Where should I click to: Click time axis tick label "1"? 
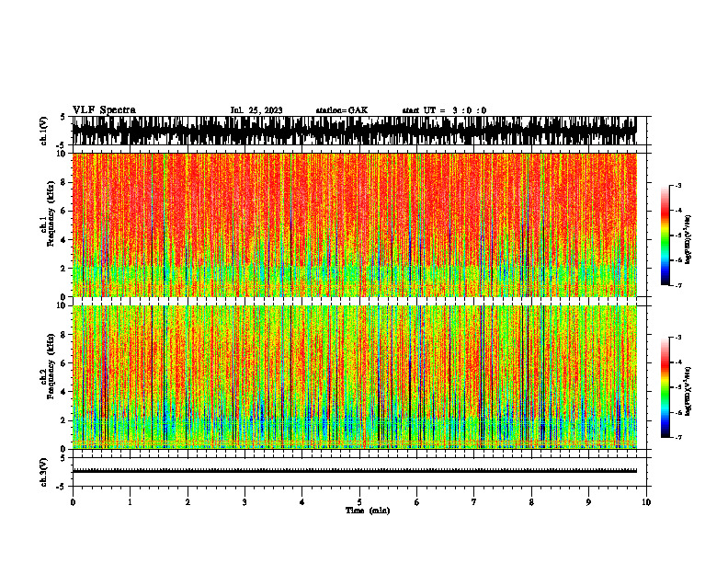click(130, 502)
